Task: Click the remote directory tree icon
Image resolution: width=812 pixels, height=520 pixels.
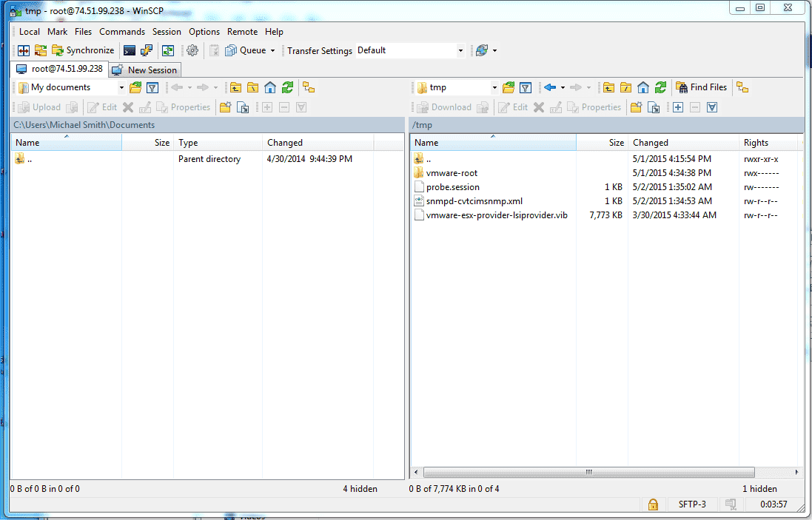Action: pos(742,87)
